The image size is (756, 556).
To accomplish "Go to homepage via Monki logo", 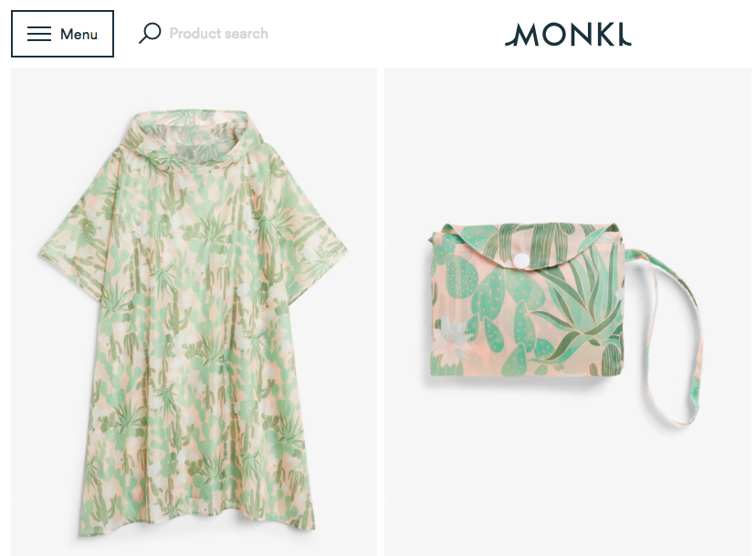I will (x=568, y=35).
